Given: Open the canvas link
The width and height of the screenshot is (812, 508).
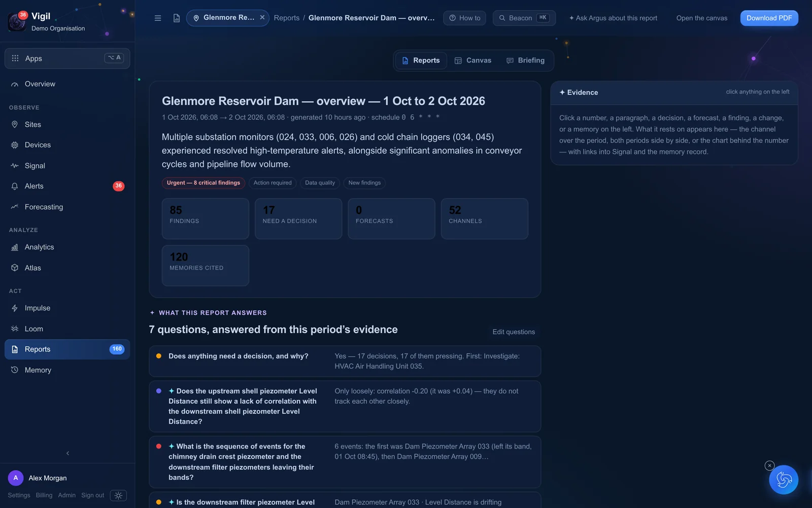Looking at the screenshot, I should 702,18.
